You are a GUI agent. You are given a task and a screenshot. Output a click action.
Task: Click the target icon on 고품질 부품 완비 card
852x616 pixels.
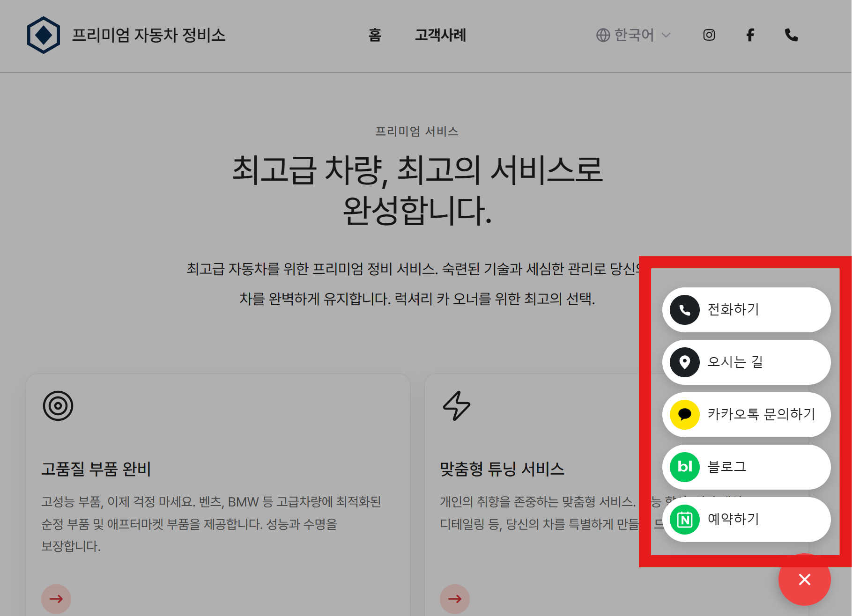58,406
